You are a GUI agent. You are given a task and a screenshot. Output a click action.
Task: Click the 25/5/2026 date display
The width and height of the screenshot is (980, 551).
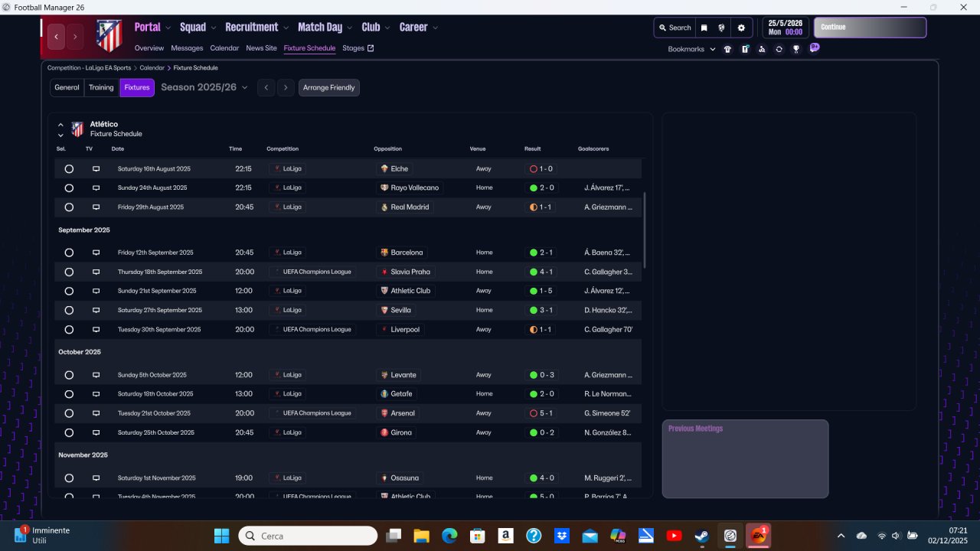pos(786,28)
